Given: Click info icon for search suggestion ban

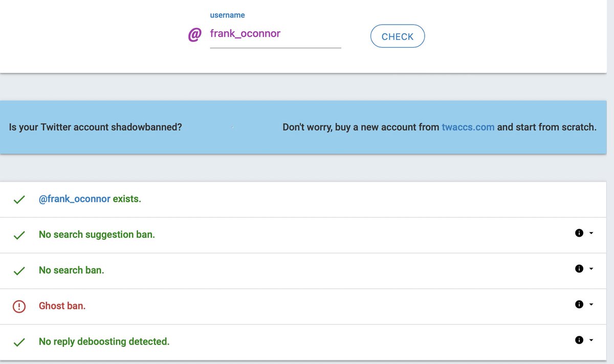Looking at the screenshot, I should [579, 233].
